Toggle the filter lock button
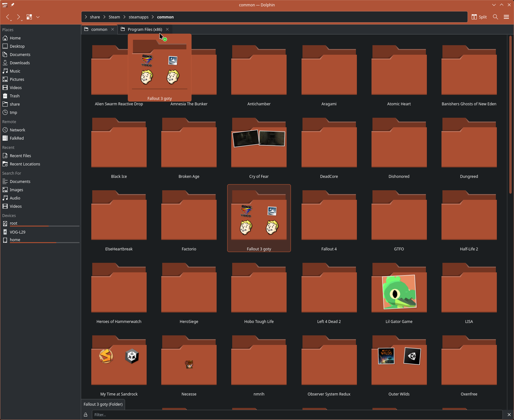The image size is (514, 420). (x=86, y=415)
